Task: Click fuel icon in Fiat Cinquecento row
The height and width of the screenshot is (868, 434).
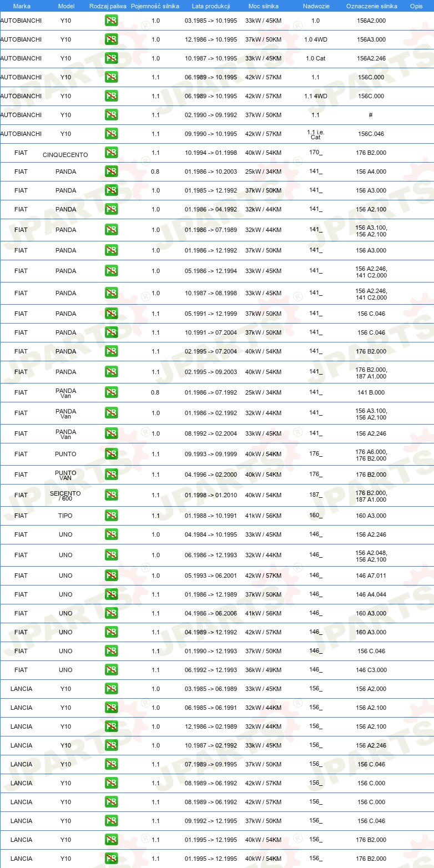Action: click(111, 153)
